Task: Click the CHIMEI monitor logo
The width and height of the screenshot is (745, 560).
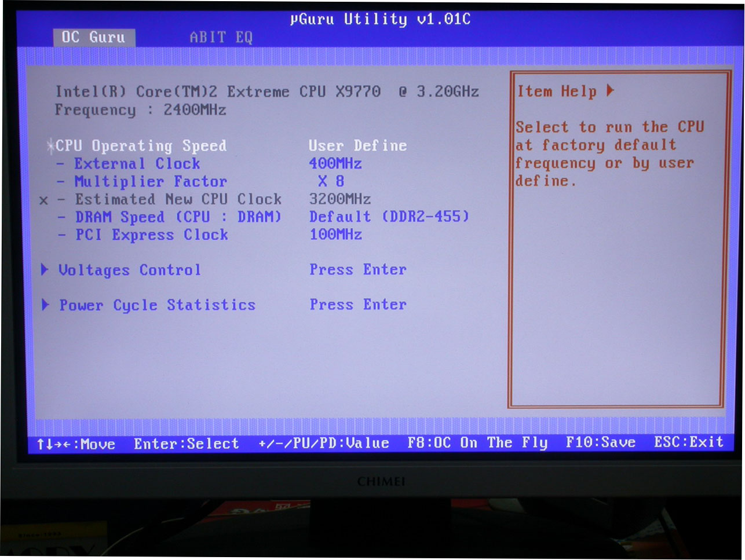Action: pos(381,481)
